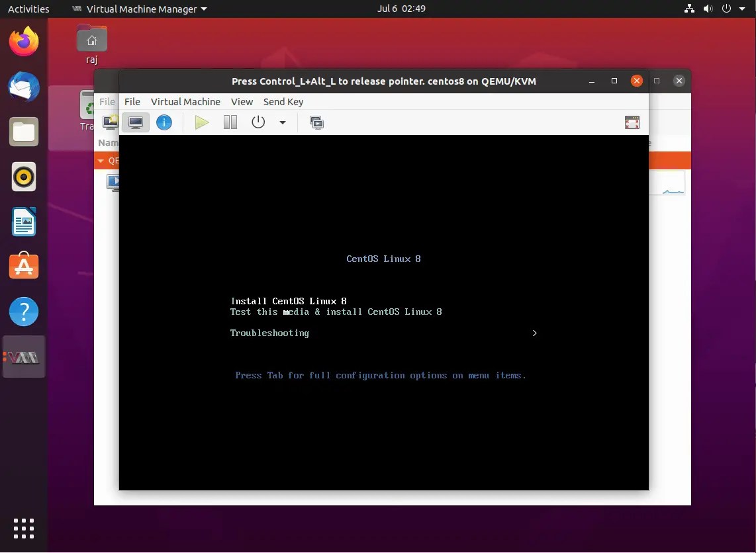Choose Test this media and install option
The image size is (756, 553).
point(336,312)
